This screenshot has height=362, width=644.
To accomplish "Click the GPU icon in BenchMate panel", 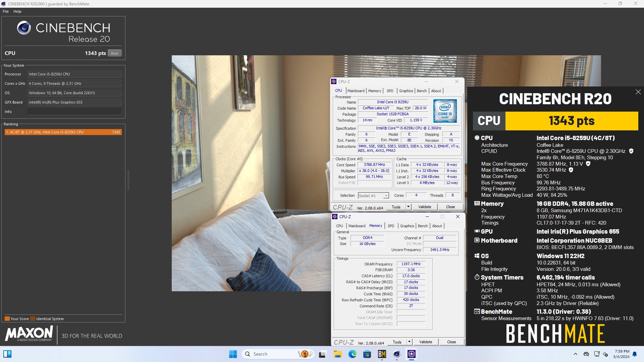I will (477, 231).
